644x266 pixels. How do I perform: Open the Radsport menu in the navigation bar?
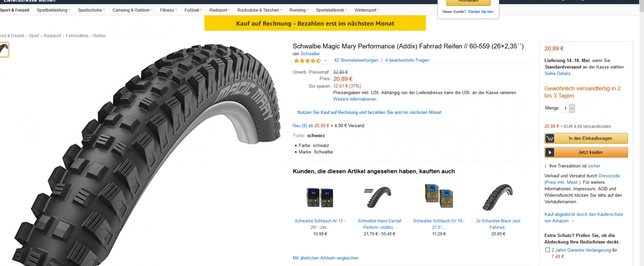[219, 10]
